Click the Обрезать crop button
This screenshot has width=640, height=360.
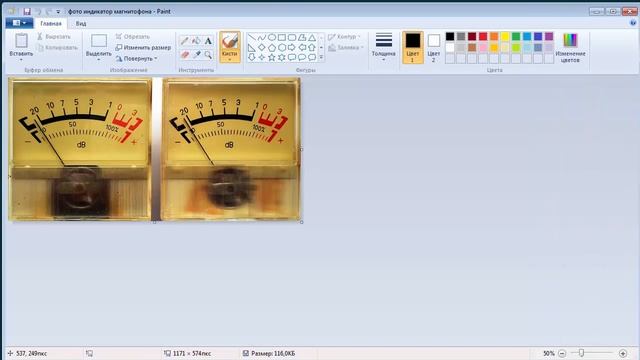tap(133, 37)
